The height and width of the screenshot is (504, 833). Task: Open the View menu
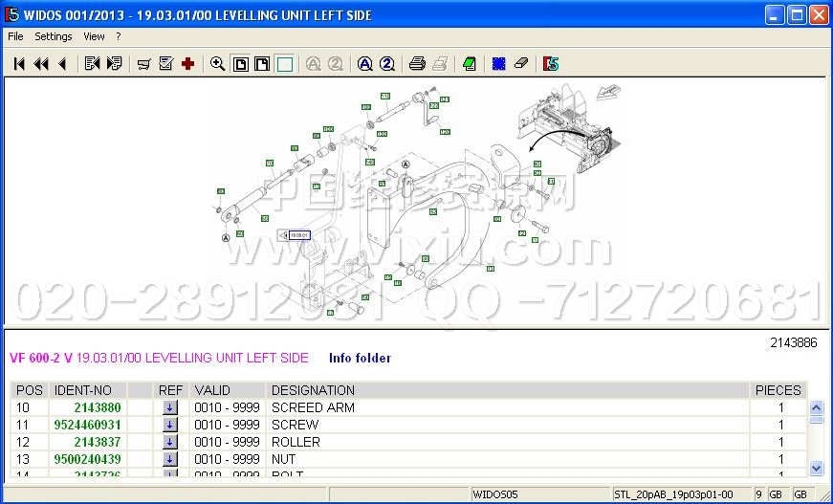click(94, 36)
